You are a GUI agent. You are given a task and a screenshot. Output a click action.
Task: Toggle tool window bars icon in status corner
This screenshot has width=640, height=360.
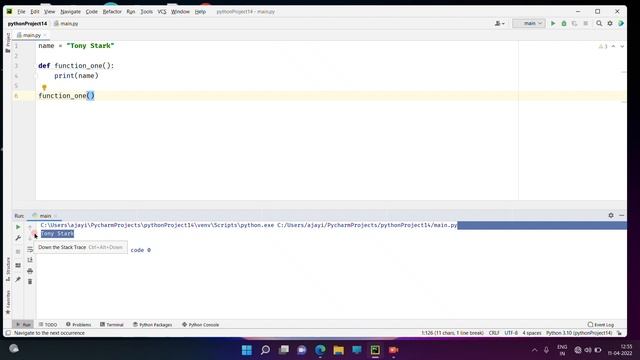pyautogui.click(x=8, y=333)
